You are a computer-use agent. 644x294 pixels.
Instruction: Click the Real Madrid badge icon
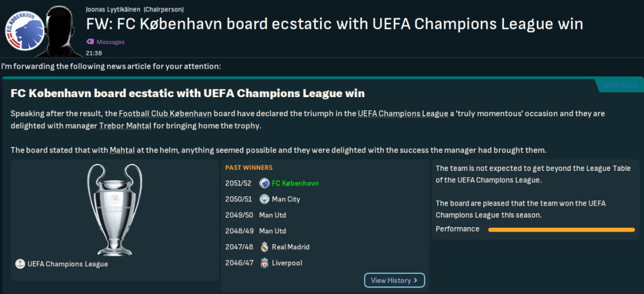point(264,247)
